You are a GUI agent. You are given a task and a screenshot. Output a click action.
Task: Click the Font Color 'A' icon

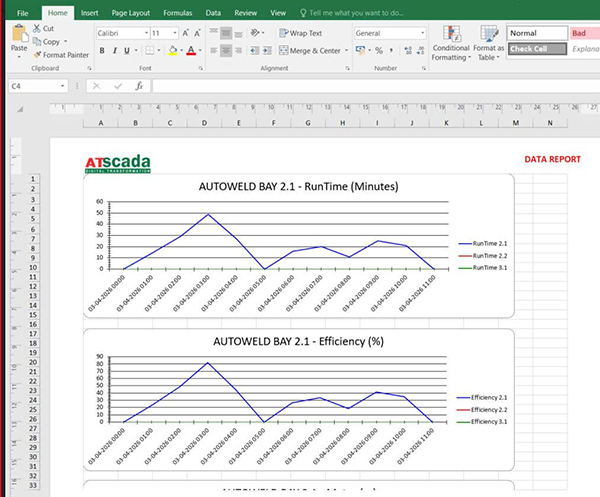[190, 50]
